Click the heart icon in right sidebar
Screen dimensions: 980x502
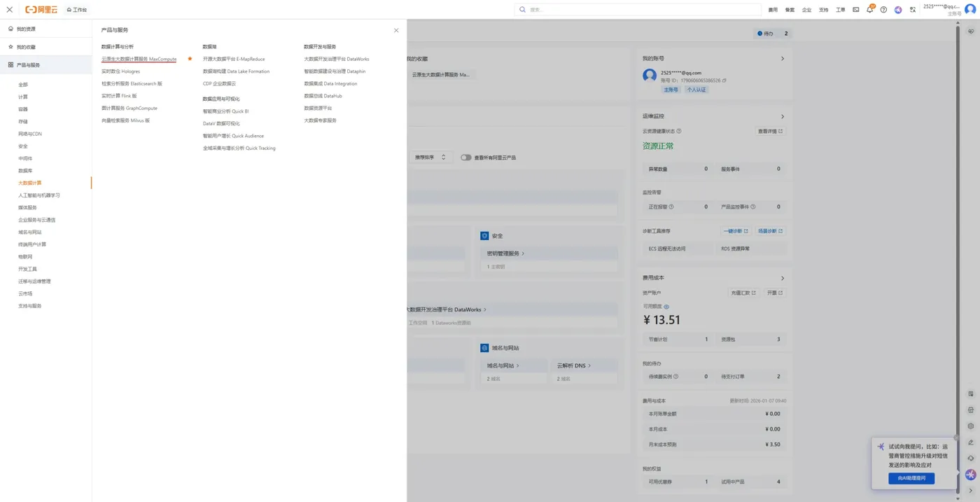[x=971, y=32]
